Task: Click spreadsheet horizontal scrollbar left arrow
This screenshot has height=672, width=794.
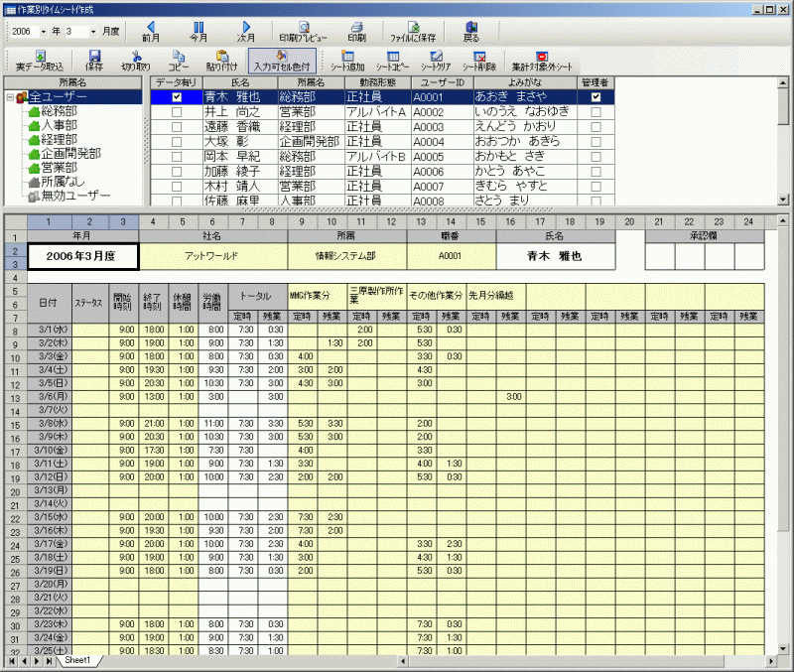Action: tap(404, 661)
